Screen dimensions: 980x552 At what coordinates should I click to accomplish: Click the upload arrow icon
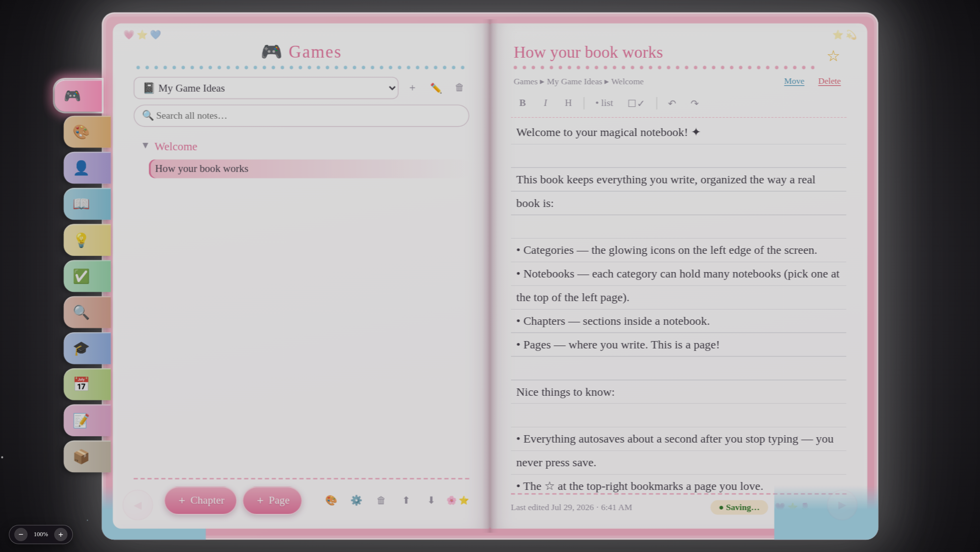tap(406, 500)
